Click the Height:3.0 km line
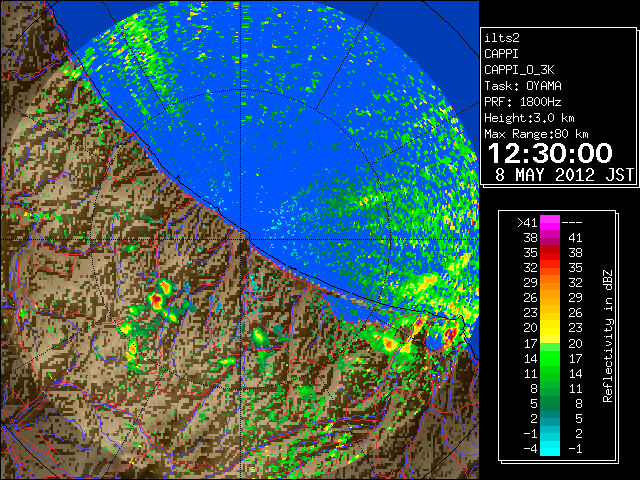Screen dimensions: 640x480 (x=529, y=118)
